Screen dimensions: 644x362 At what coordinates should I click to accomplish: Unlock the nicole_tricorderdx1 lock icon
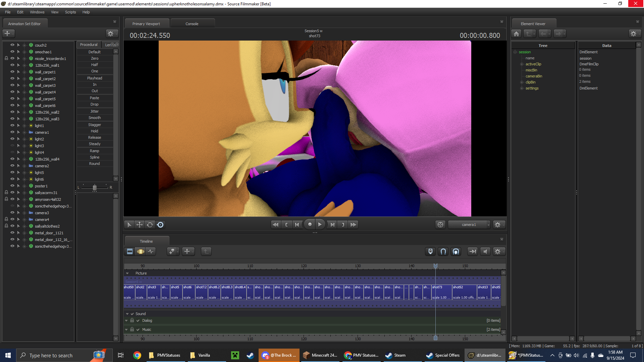[x=6, y=58]
